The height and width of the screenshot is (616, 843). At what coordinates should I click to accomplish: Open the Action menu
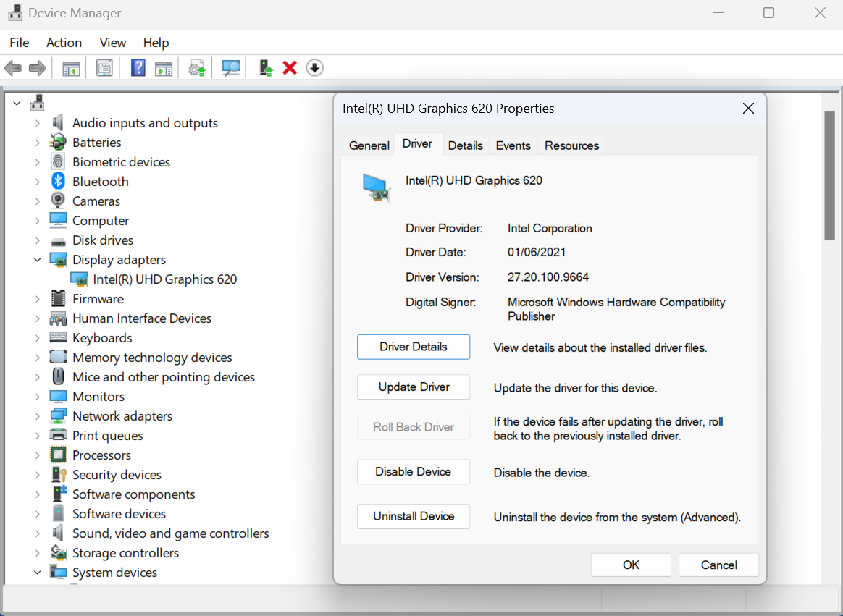[x=64, y=43]
